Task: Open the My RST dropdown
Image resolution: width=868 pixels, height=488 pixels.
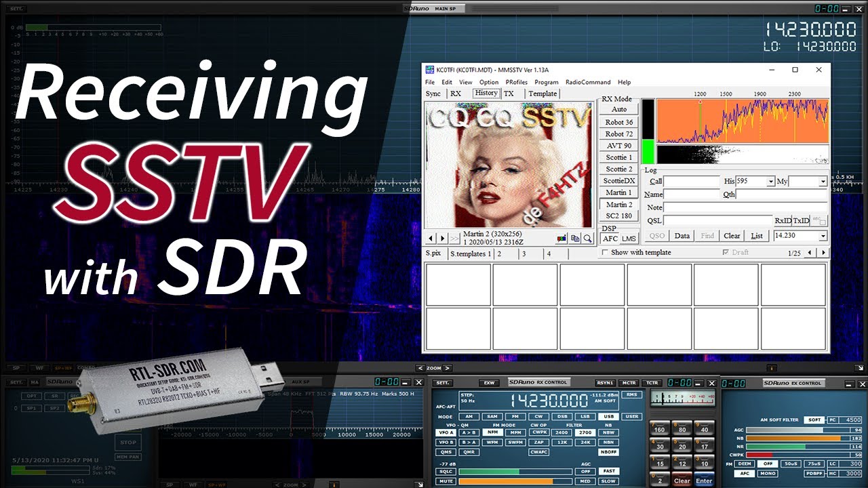Action: coord(823,182)
